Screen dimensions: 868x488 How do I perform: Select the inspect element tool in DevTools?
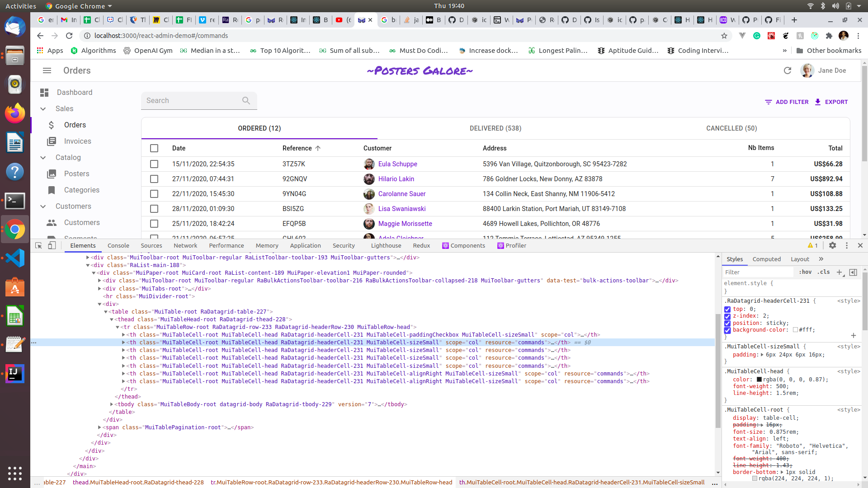pyautogui.click(x=38, y=245)
